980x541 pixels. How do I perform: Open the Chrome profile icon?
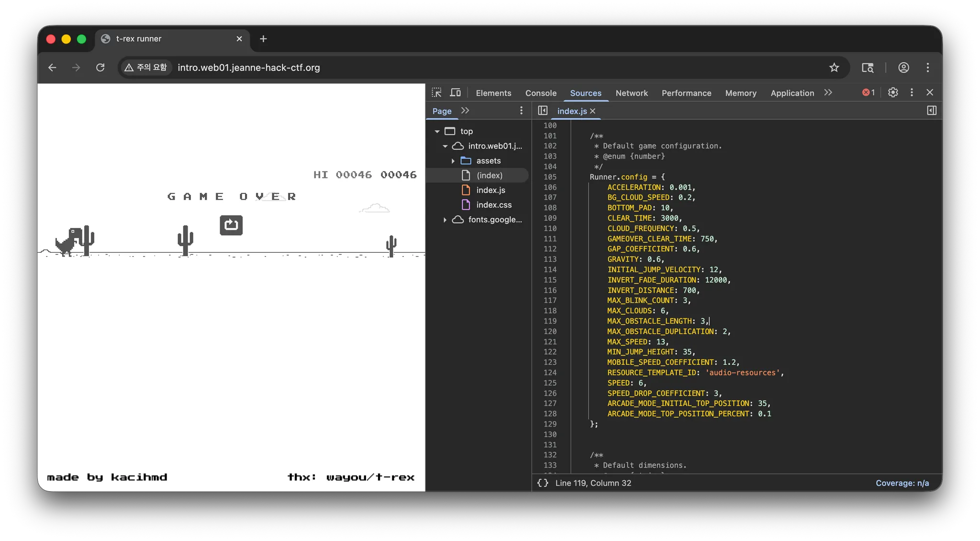click(x=903, y=68)
